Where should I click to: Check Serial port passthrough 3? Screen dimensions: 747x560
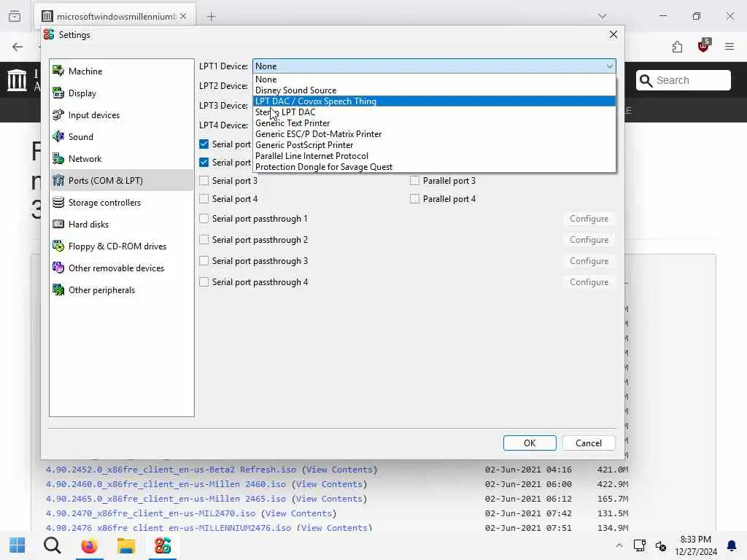204,261
